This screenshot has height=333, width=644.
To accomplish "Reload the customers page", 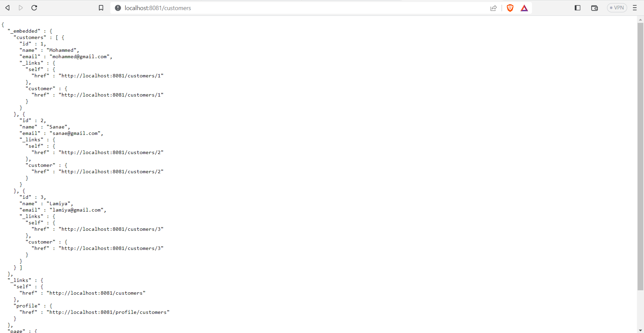I will (x=34, y=8).
